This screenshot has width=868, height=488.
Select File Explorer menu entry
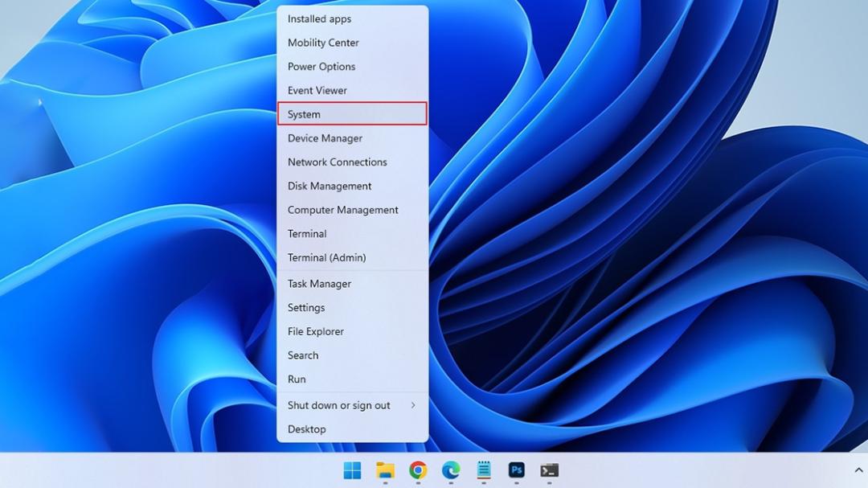pyautogui.click(x=353, y=330)
